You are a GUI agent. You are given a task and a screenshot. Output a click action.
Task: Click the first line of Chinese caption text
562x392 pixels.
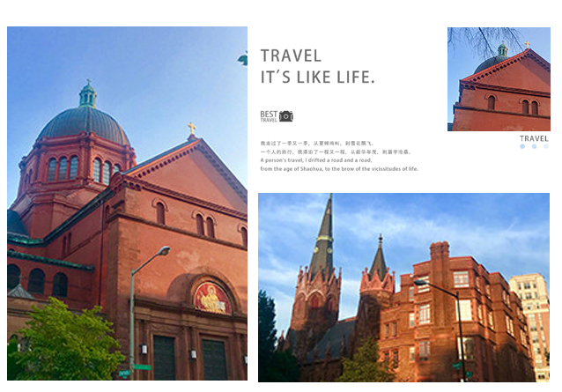pos(318,144)
